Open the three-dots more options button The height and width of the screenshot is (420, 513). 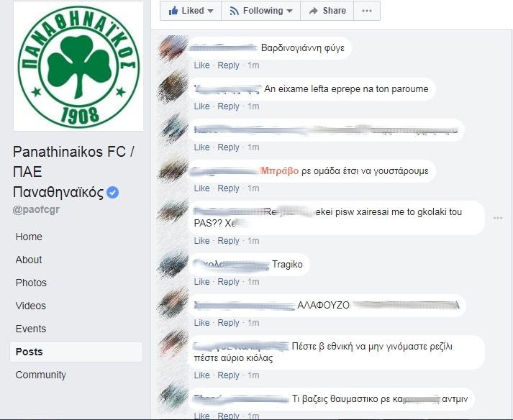[367, 11]
